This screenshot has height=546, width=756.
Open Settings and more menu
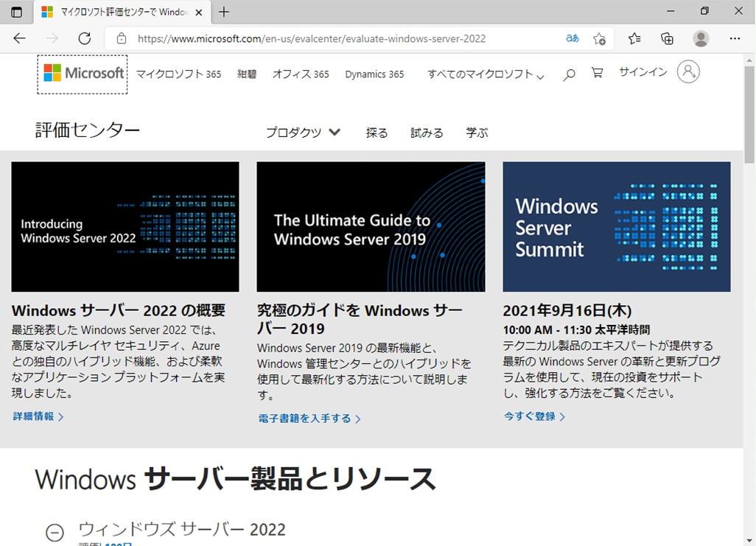(x=735, y=38)
